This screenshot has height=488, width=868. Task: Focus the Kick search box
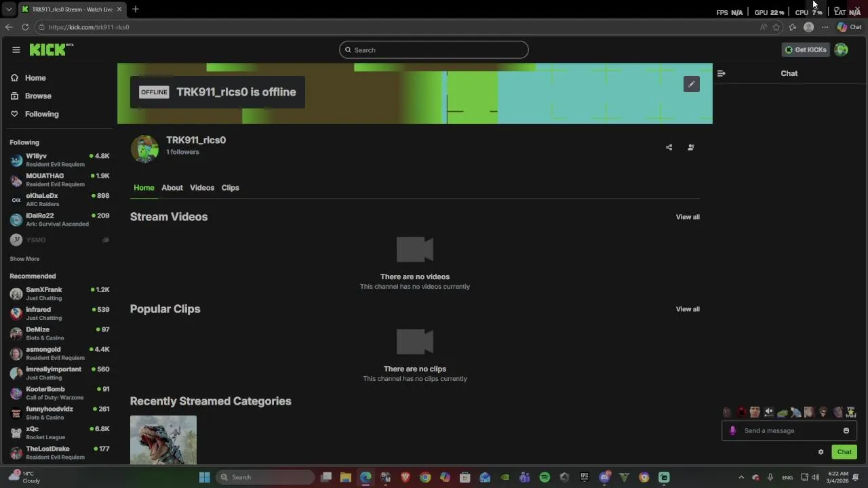click(x=433, y=49)
